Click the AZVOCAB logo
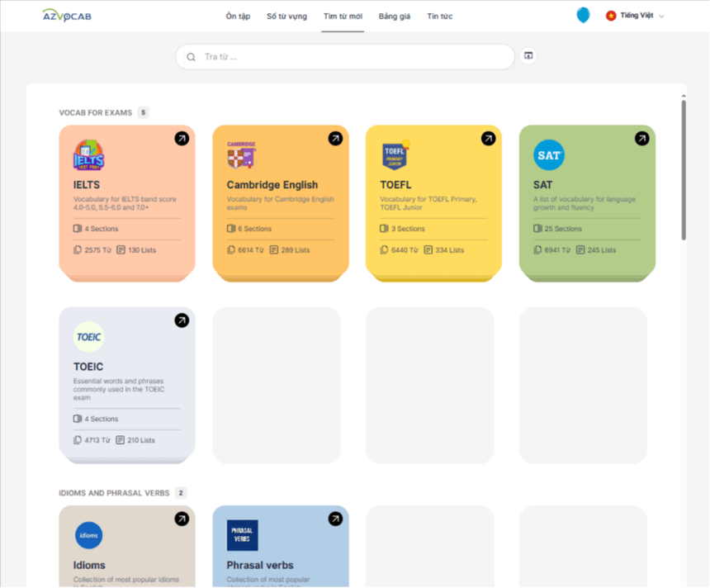Screen dimensions: 710x588 (67, 16)
